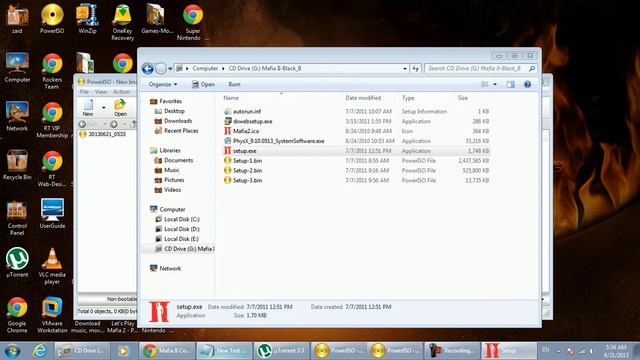Open Pictures library in navigation pane
This screenshot has width=640, height=360.
tap(174, 180)
